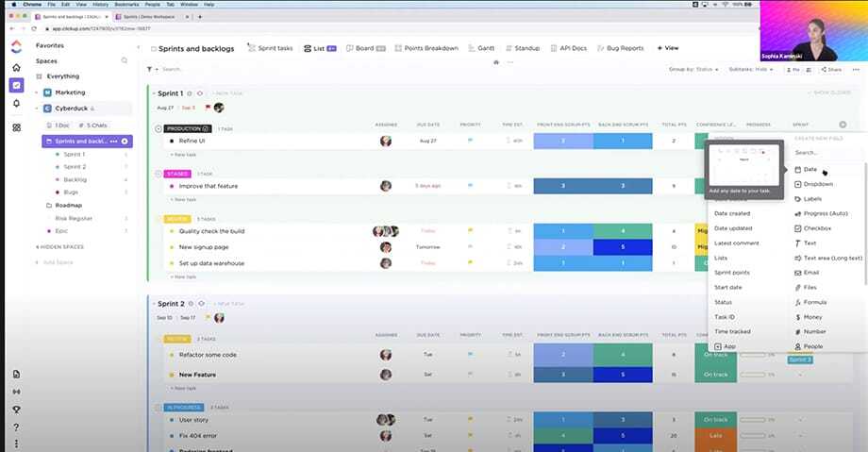The height and width of the screenshot is (452, 868).
Task: Click the Spaces search magnifier icon
Action: point(124,60)
